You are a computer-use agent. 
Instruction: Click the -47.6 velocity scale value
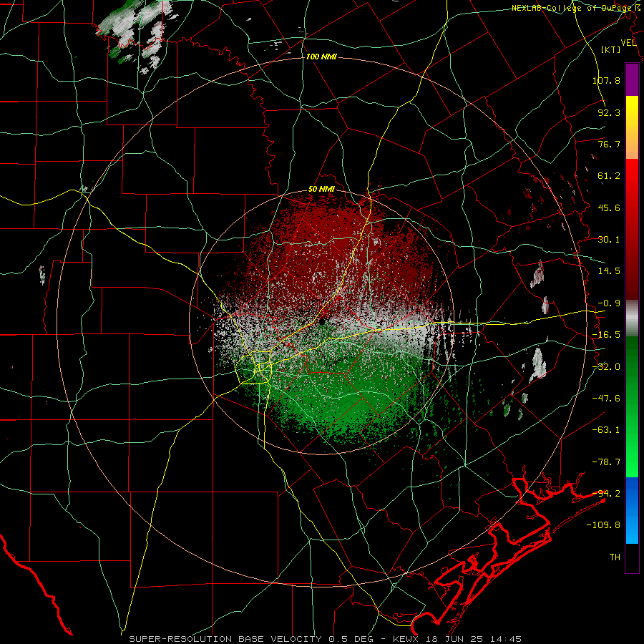(606, 399)
